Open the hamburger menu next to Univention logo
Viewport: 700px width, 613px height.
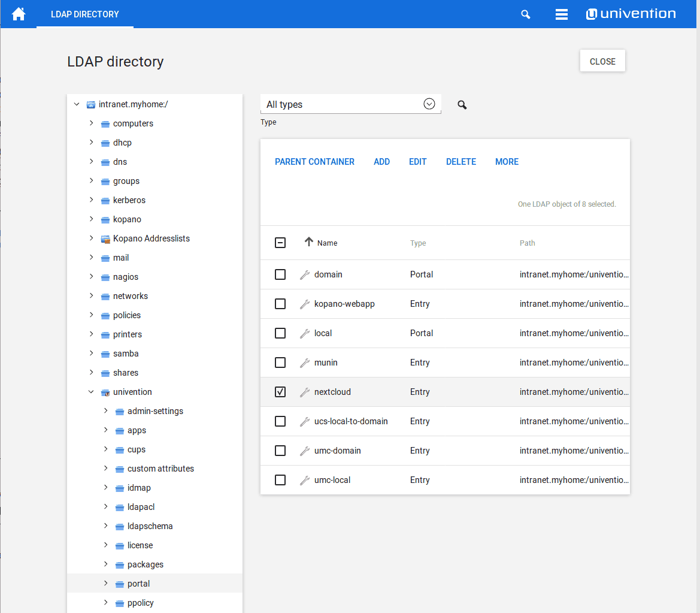coord(561,14)
